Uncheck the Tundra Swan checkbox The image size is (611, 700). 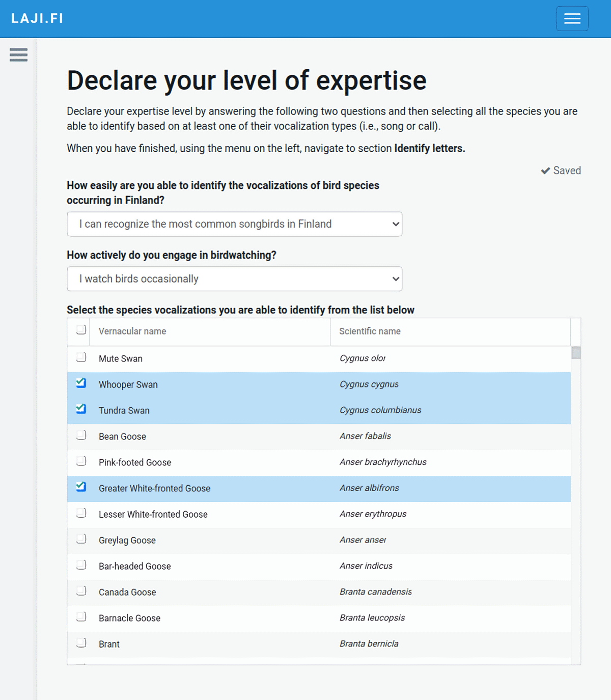coord(81,409)
